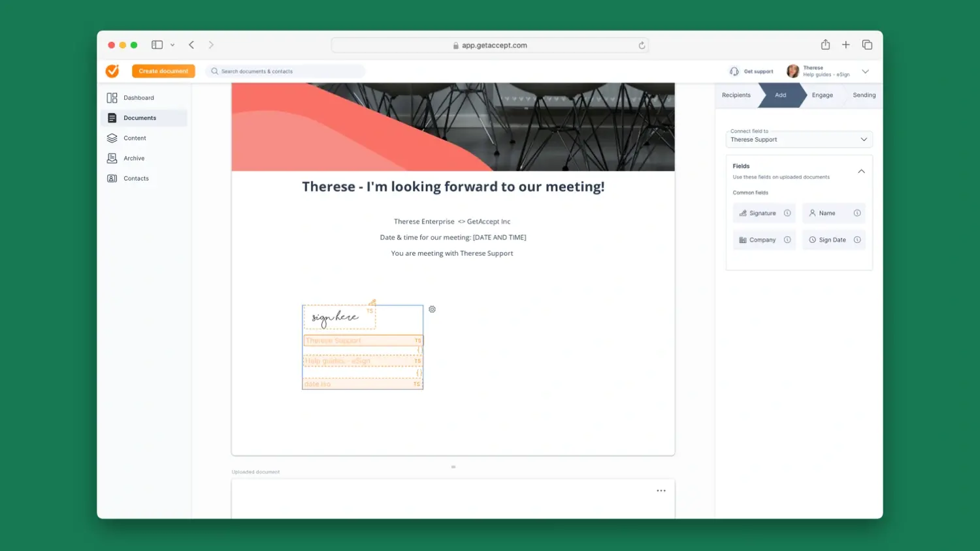The height and width of the screenshot is (551, 980).
Task: Show info for the Signature field
Action: pos(787,213)
